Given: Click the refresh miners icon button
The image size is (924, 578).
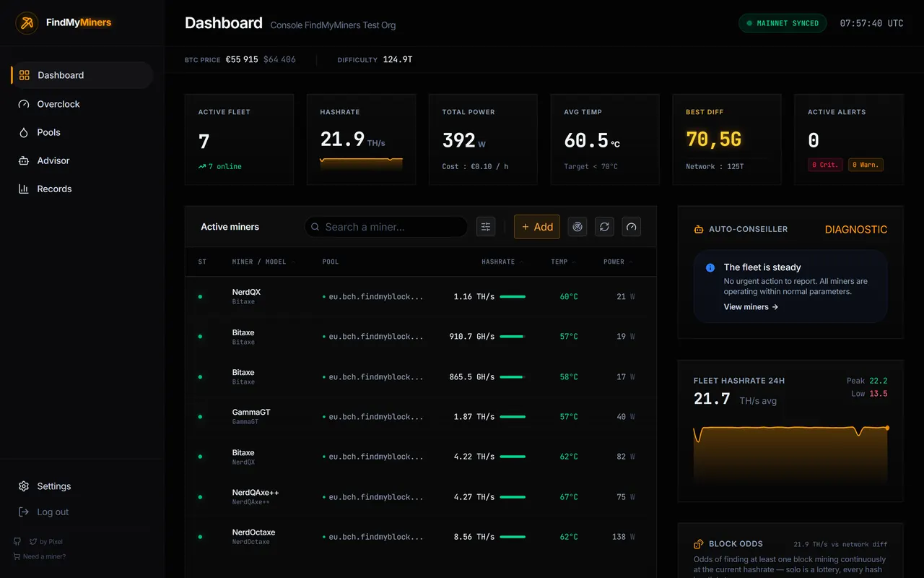Looking at the screenshot, I should (604, 227).
